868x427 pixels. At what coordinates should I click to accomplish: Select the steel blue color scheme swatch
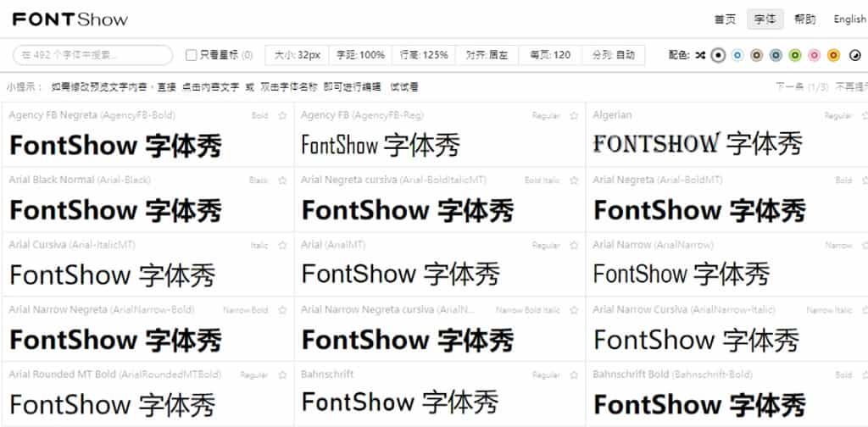click(x=776, y=55)
